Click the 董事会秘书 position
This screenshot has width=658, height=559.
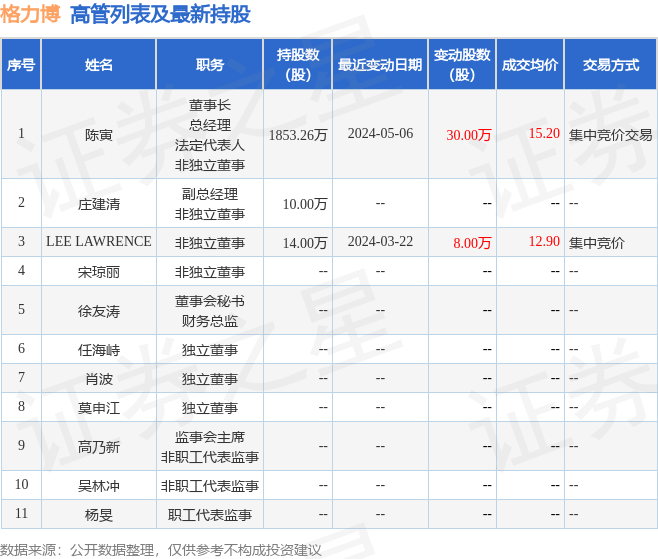click(209, 301)
